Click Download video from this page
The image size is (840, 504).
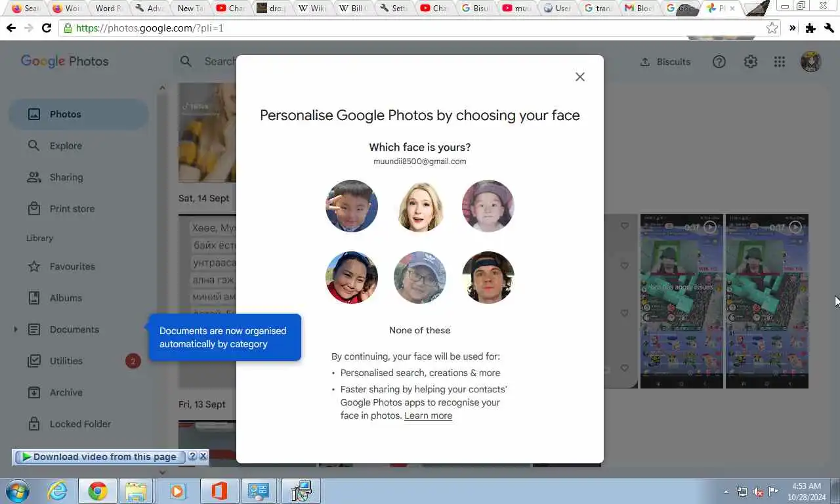99,457
